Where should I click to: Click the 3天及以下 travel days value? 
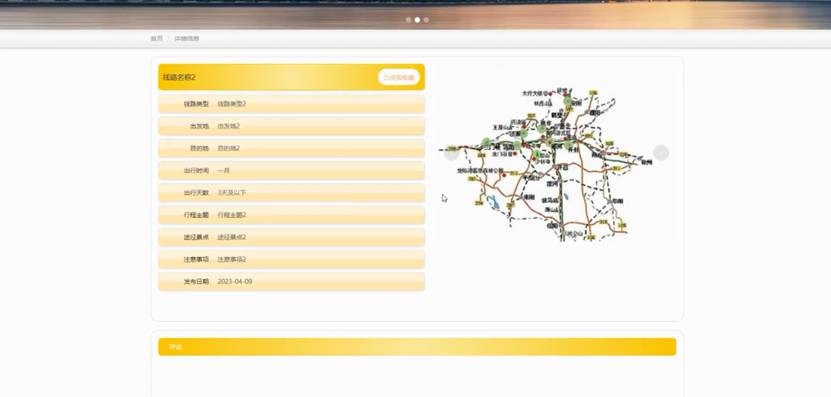click(x=232, y=193)
